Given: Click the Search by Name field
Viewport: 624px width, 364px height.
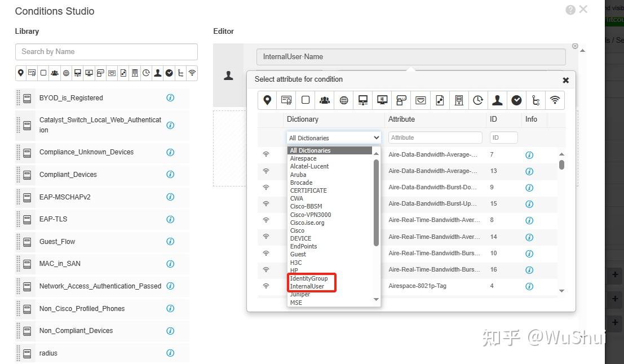Looking at the screenshot, I should 107,52.
